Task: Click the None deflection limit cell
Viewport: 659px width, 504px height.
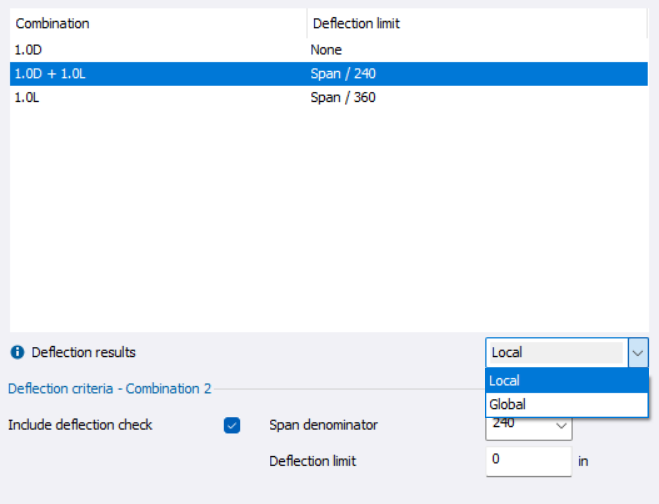Action: tap(327, 49)
